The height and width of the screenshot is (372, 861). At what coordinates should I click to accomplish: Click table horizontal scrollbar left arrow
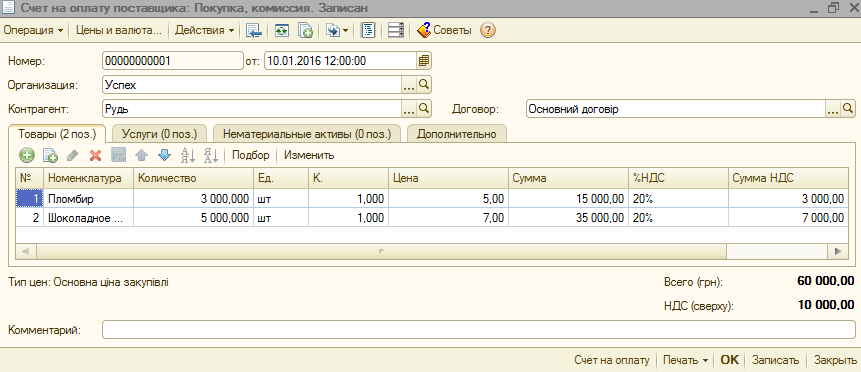(25, 251)
